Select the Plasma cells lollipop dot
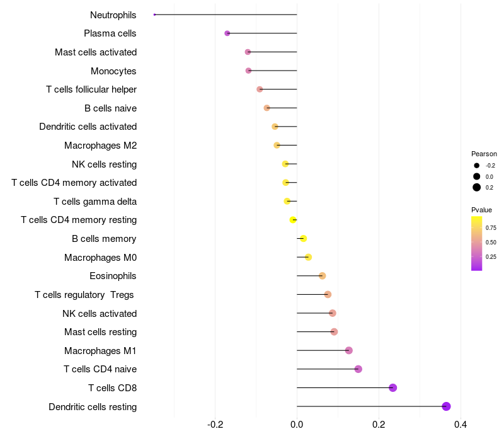The image size is (504, 441). pyautogui.click(x=227, y=33)
